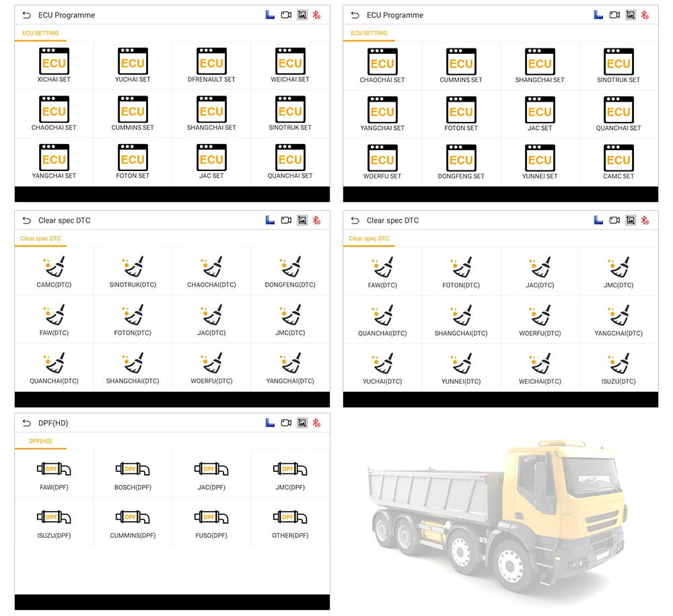
Task: Go back using the arrow beside the DPF(HD) title
Action: coord(27,423)
